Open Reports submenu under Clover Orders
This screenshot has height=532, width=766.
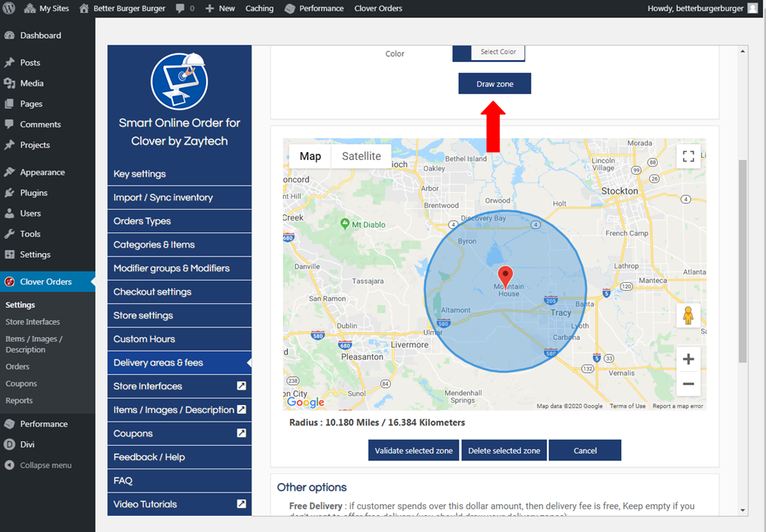[19, 400]
